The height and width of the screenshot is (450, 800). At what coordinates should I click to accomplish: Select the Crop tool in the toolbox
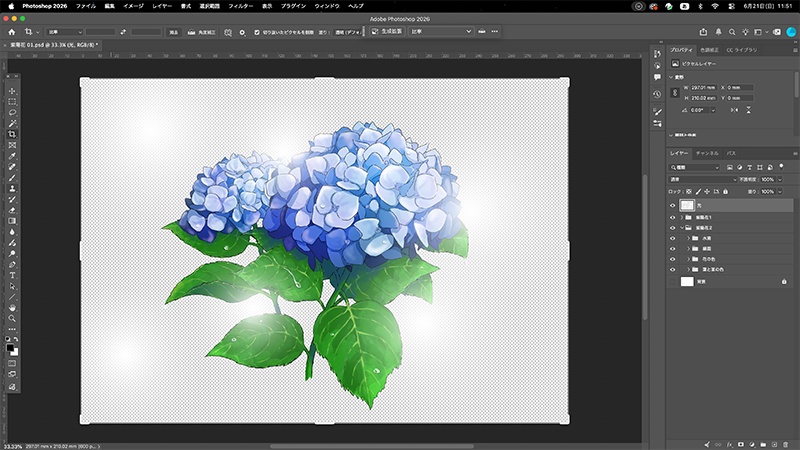click(x=12, y=134)
